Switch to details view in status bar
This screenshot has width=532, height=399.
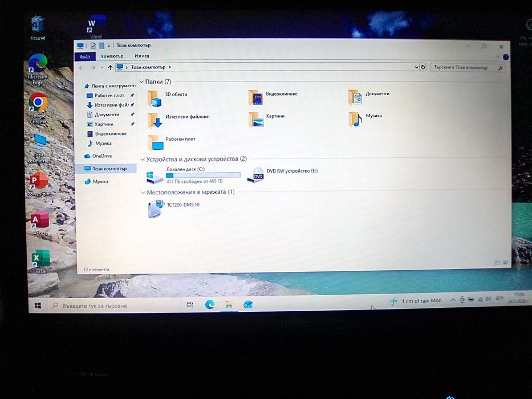click(497, 263)
